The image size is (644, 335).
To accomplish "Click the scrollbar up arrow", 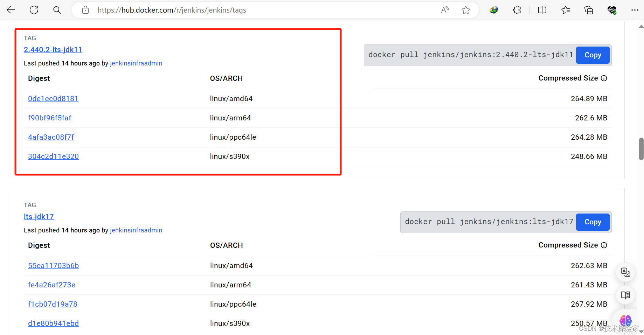I will click(641, 26).
